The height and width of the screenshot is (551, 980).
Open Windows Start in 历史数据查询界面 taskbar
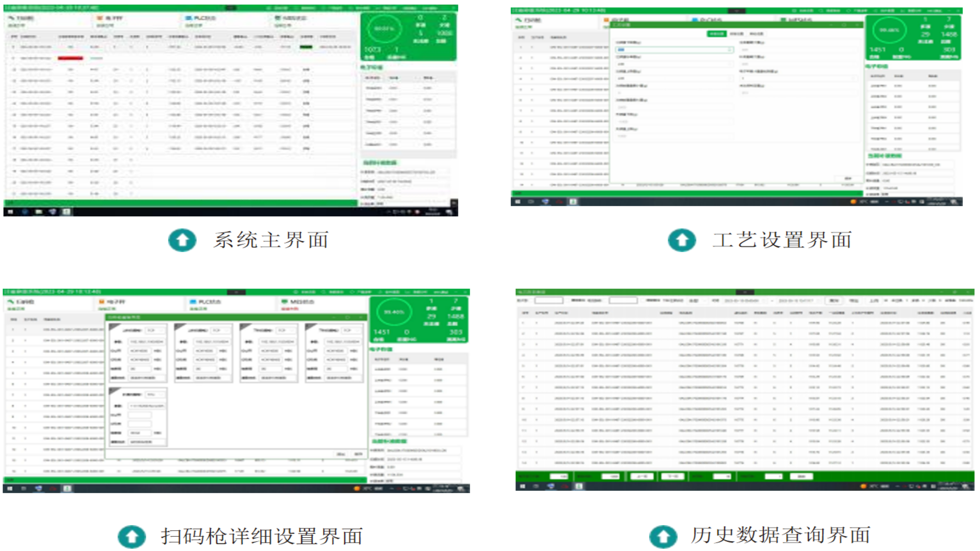(x=523, y=486)
